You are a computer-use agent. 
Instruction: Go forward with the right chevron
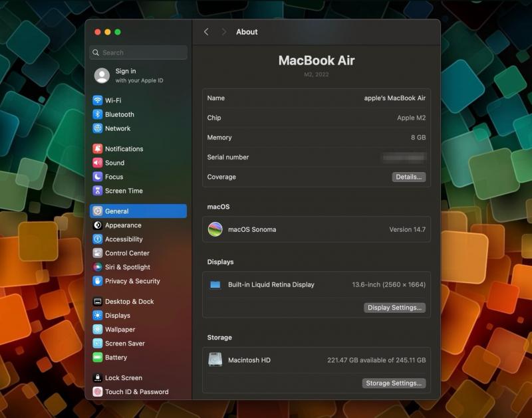[x=223, y=32]
